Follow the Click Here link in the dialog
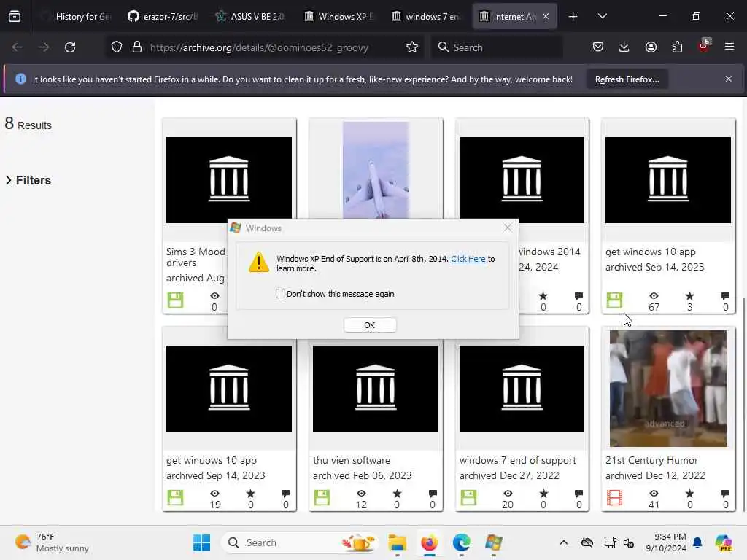 point(468,259)
